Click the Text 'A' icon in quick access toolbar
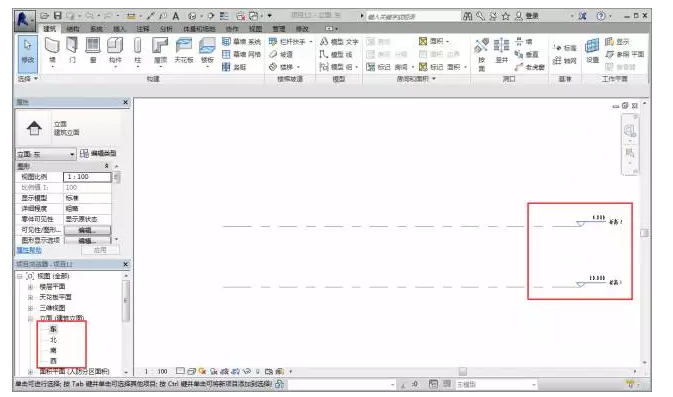673x397 pixels. pos(176,16)
